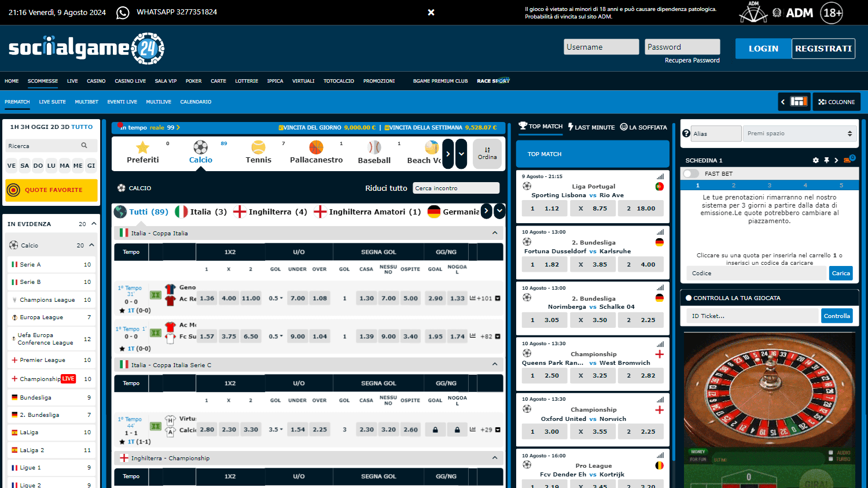Expand the countries list dropdown arrow

point(499,212)
